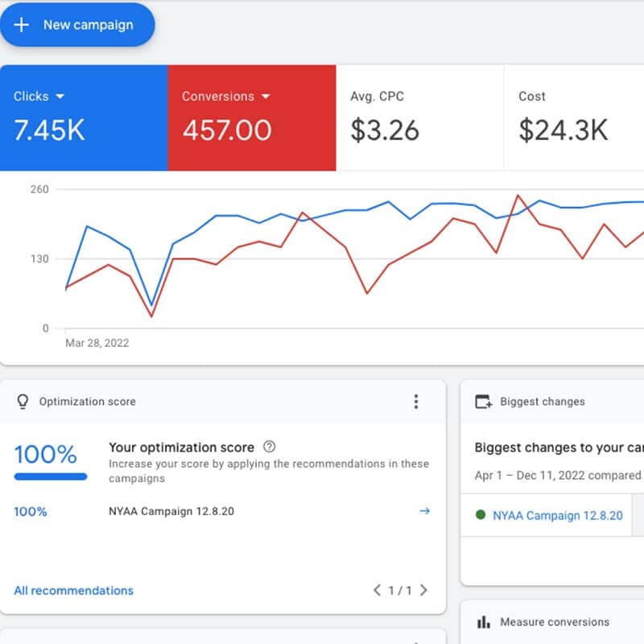Click the right arrow for NYAA Campaign recommendations
The height and width of the screenshot is (644, 644).
(425, 511)
